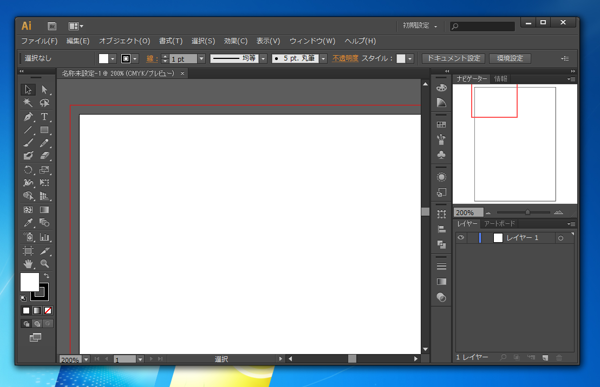600x387 pixels.
Task: Open arrange documents dropdown in title bar
Action: pos(75,26)
